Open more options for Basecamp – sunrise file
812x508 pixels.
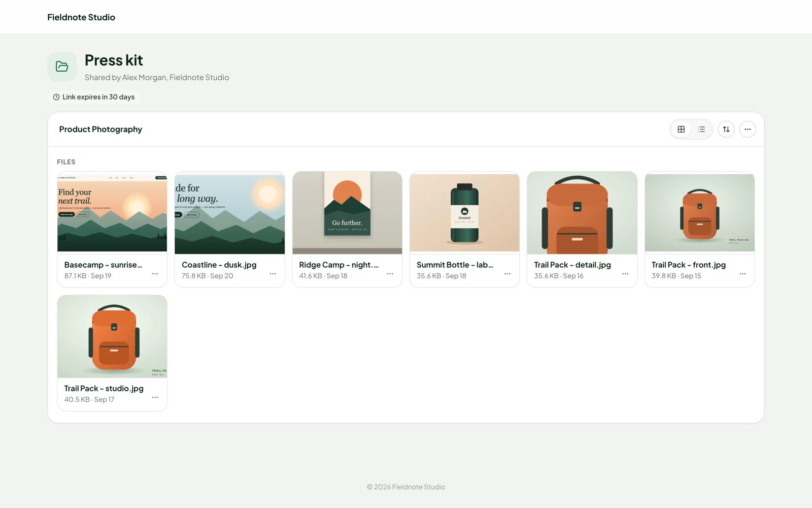coord(155,274)
